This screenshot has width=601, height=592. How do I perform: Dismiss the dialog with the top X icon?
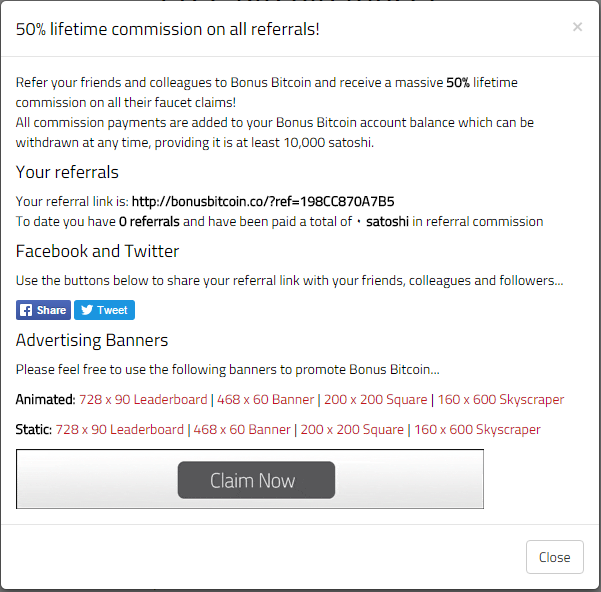(577, 27)
